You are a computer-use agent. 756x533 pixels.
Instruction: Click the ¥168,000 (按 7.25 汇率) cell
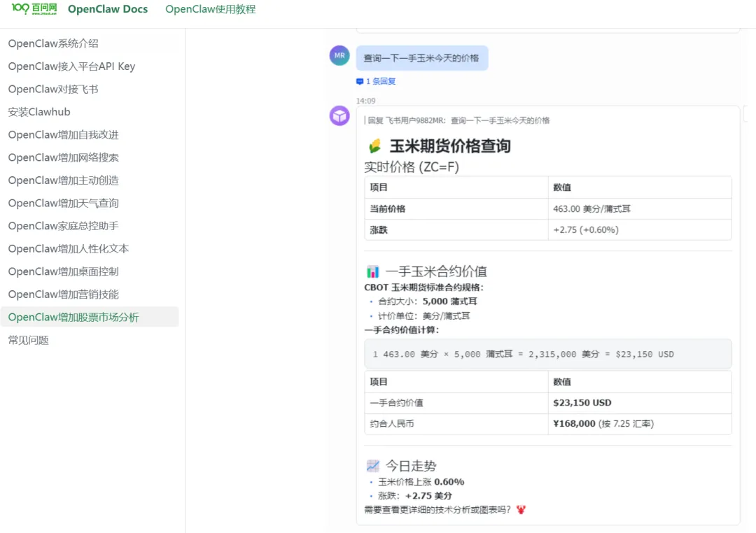pyautogui.click(x=640, y=424)
